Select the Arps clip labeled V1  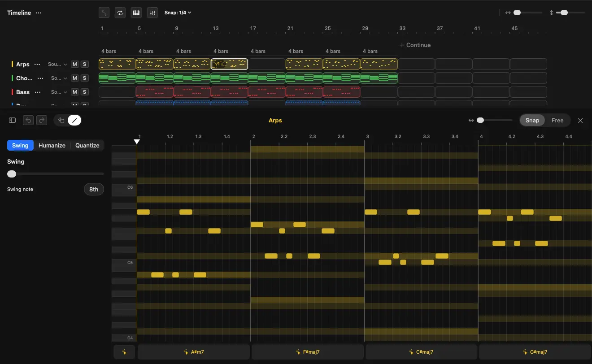pos(229,64)
